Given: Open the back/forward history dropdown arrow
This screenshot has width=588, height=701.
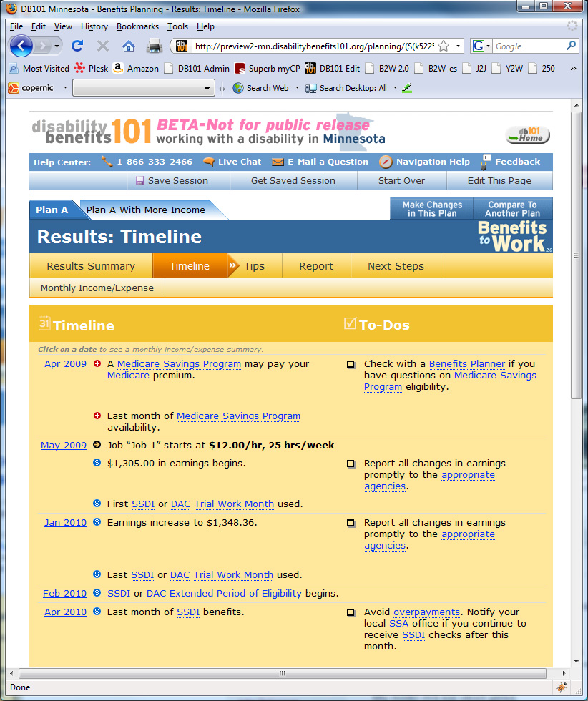Looking at the screenshot, I should click(x=57, y=46).
